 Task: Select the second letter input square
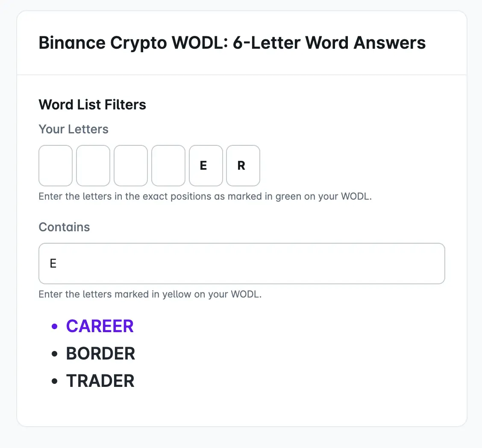pos(93,166)
